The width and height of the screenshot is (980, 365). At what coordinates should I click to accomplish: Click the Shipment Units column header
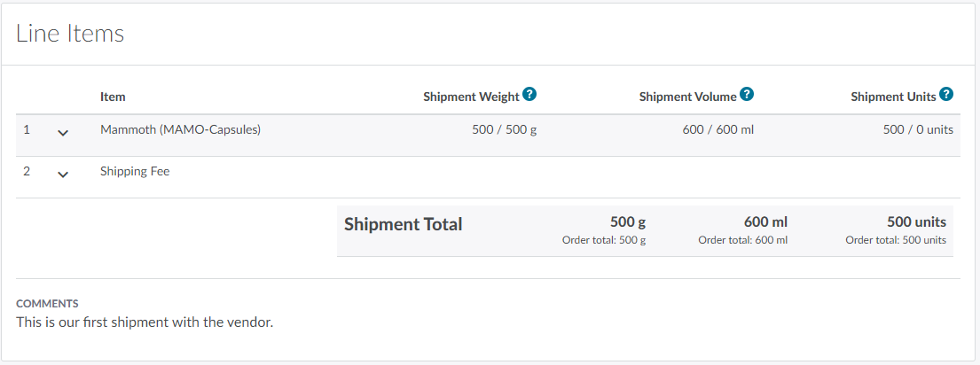[893, 97]
